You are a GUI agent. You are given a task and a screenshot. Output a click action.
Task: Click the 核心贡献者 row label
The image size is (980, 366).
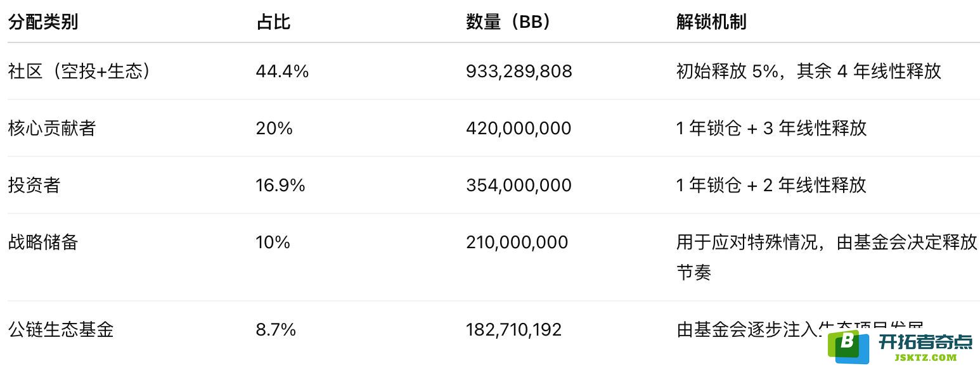pos(51,129)
